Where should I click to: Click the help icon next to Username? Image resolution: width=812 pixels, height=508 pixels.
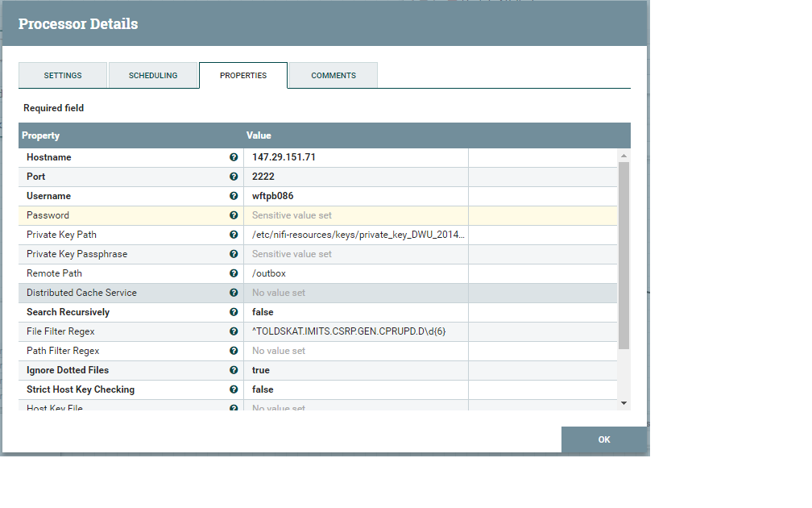(x=234, y=196)
